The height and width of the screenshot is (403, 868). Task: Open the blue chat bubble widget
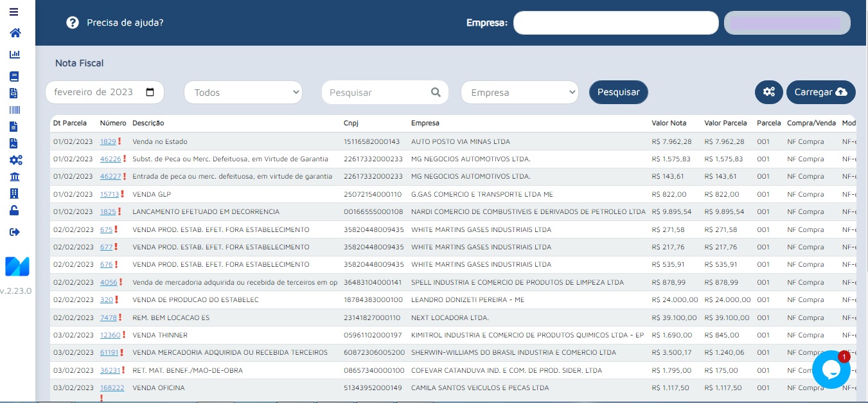(831, 370)
